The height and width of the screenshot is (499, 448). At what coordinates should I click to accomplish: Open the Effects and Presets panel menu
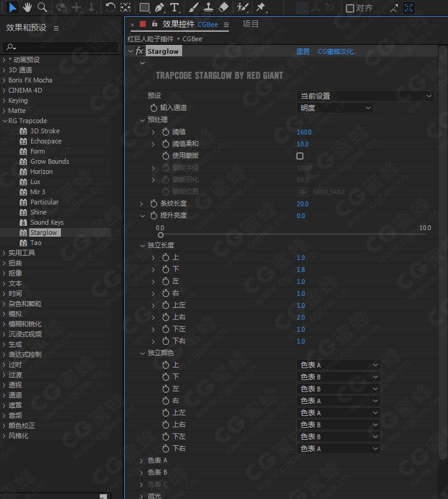click(x=56, y=28)
